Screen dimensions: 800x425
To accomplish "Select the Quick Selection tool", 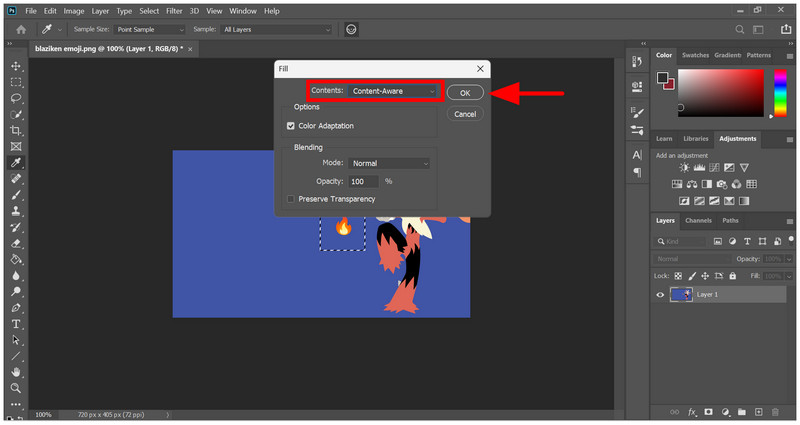I will 16,114.
